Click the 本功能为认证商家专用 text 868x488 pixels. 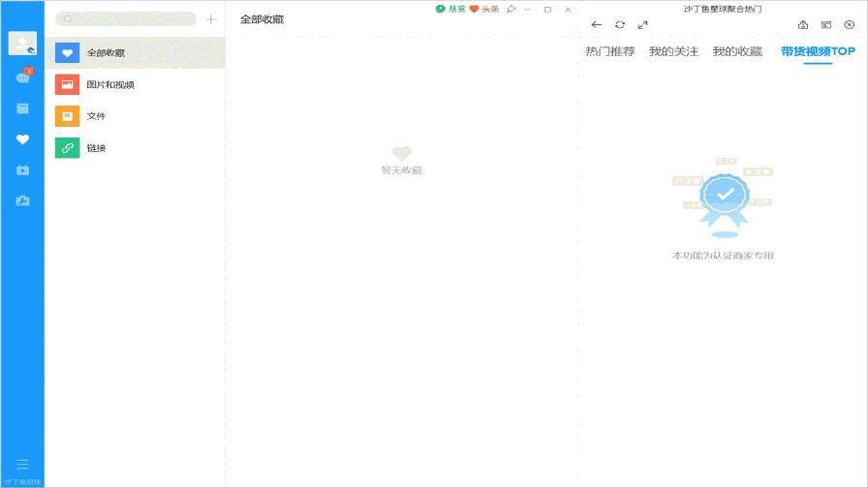pyautogui.click(x=723, y=256)
